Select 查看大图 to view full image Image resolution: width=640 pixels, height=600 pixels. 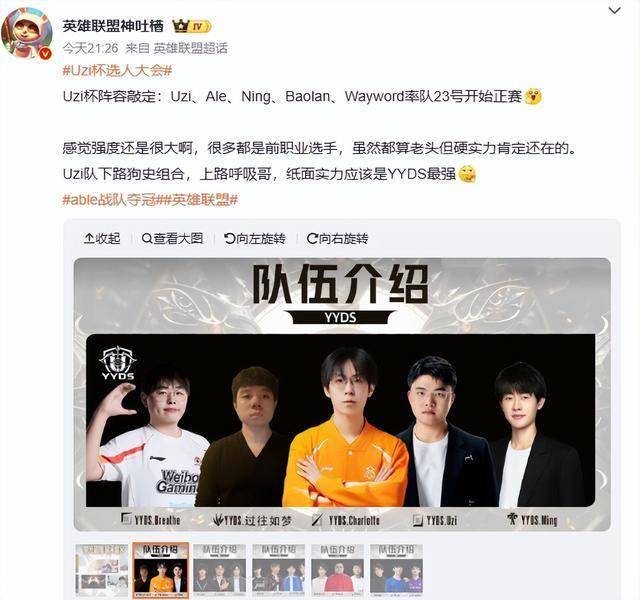[172, 238]
